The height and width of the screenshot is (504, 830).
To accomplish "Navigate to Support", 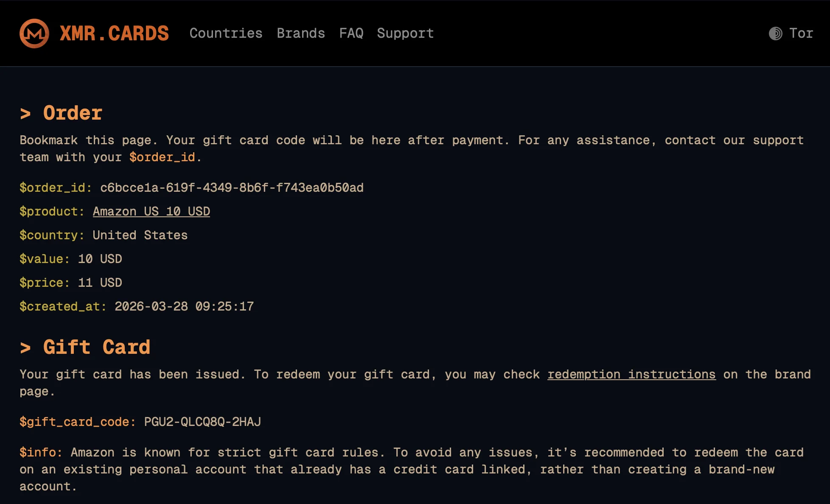I will click(x=405, y=33).
